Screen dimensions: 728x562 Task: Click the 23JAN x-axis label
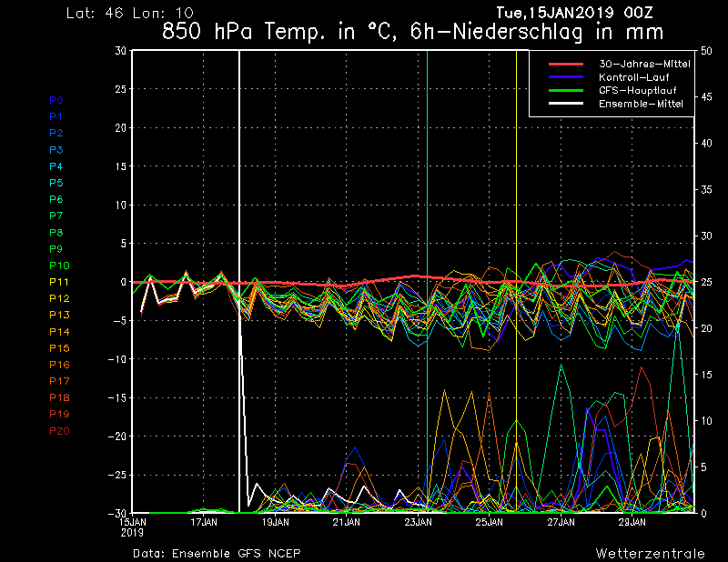tap(418, 523)
